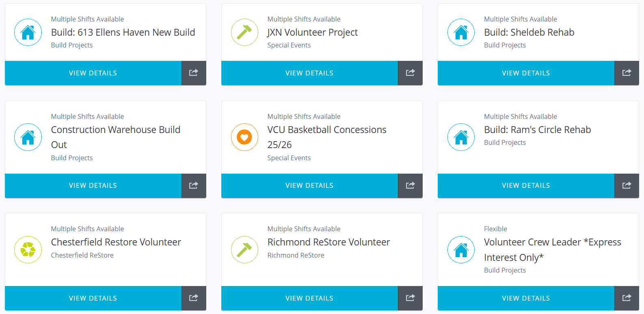The width and height of the screenshot is (644, 314).
Task: Open Construction Warehouse Build Out title
Action: (x=115, y=130)
